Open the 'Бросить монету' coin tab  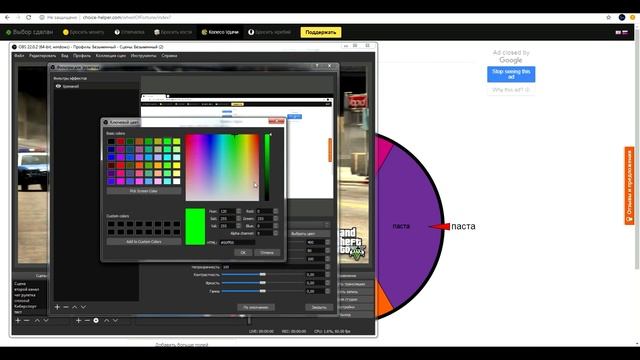tap(84, 32)
